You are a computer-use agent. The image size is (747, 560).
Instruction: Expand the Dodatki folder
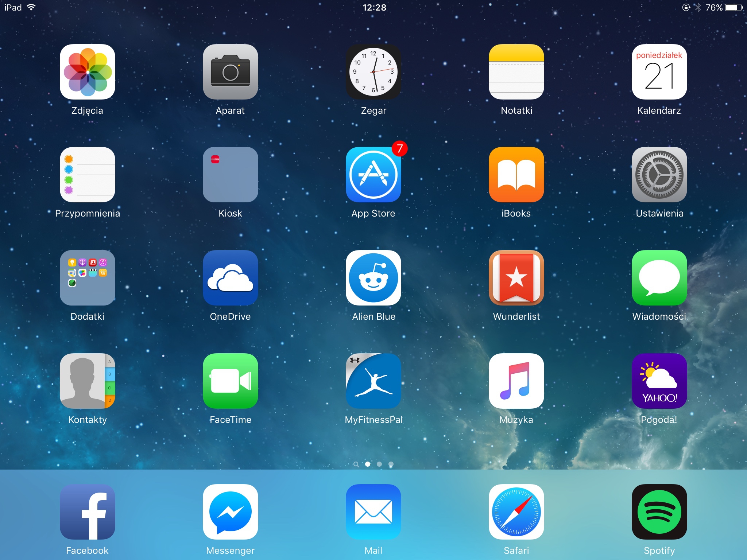[x=88, y=278]
